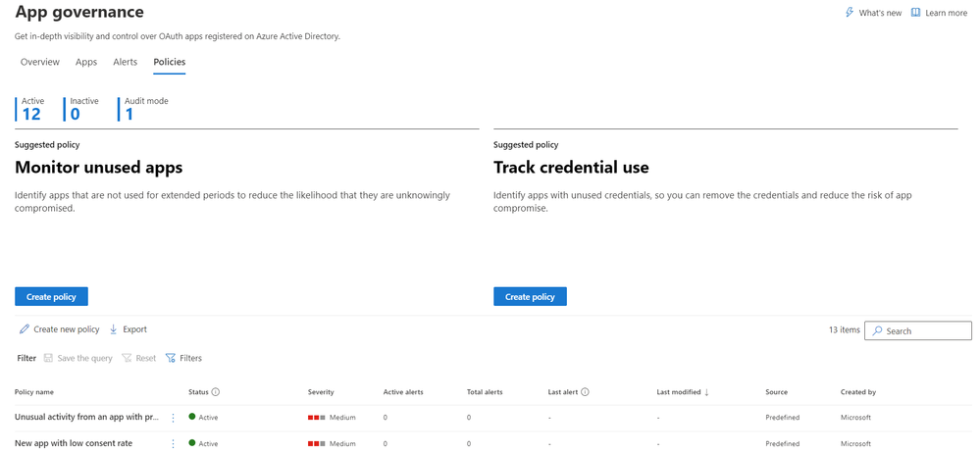Click the Status column info icon
Screen dimensions: 980x453
point(216,392)
